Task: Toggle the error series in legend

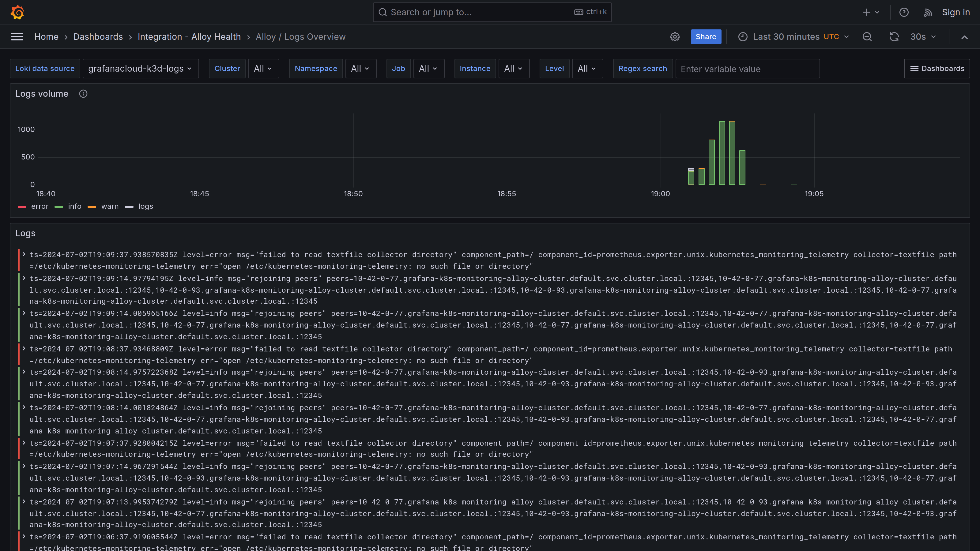Action: pyautogui.click(x=39, y=207)
